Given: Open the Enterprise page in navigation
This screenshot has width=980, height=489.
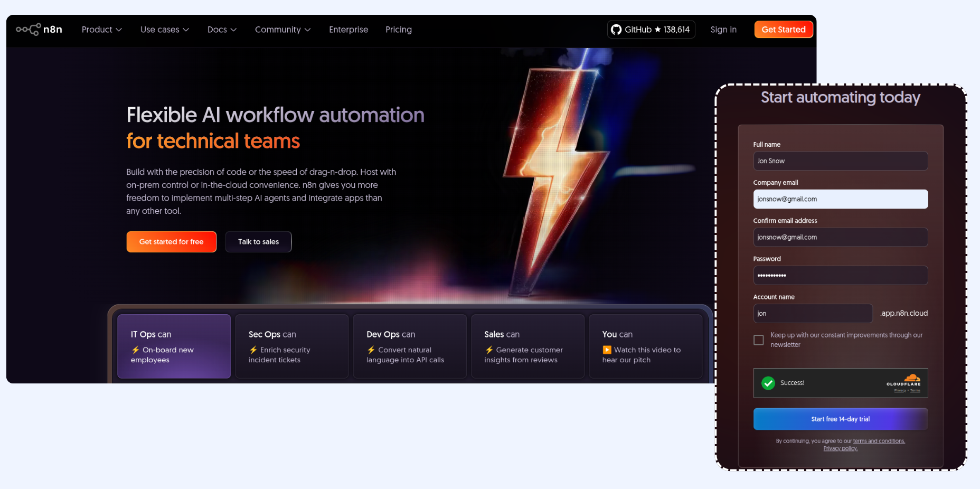Looking at the screenshot, I should 348,30.
